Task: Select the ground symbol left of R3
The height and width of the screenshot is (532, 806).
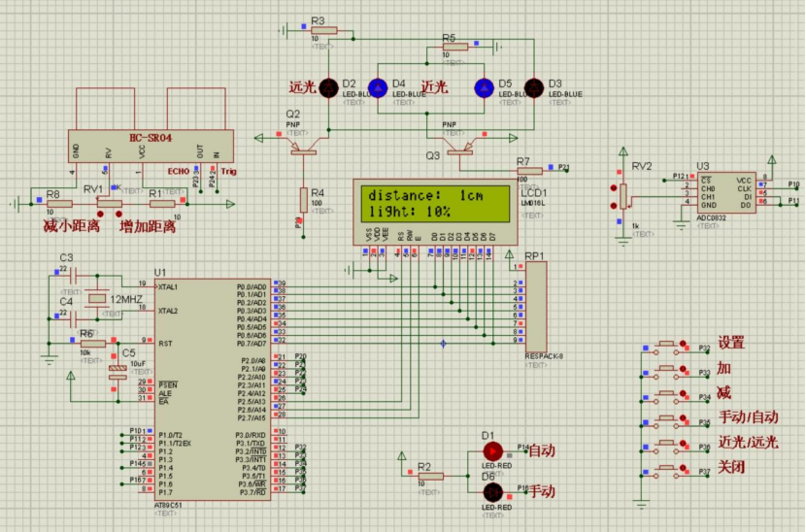Action: [284, 31]
